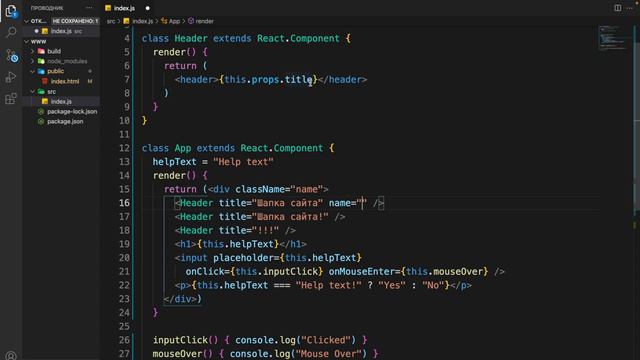Click the class symbol icon before App breadcrumb
640x360 pixels.
point(164,21)
